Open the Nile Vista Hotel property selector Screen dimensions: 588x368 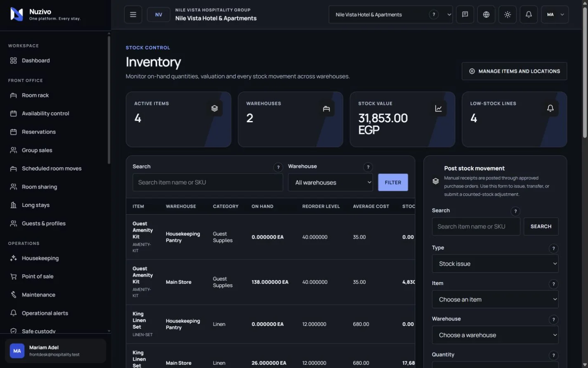(x=391, y=14)
